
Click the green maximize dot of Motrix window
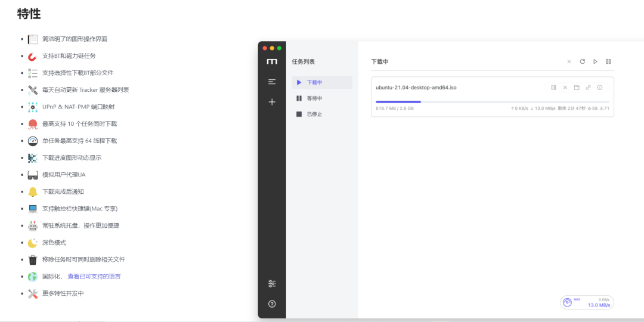pyautogui.click(x=279, y=48)
